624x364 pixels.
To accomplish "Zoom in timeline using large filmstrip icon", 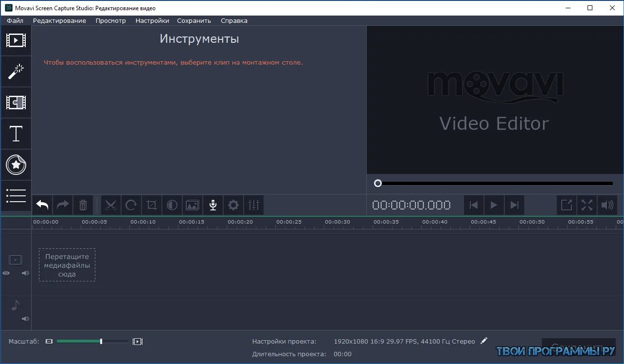I will (138, 342).
